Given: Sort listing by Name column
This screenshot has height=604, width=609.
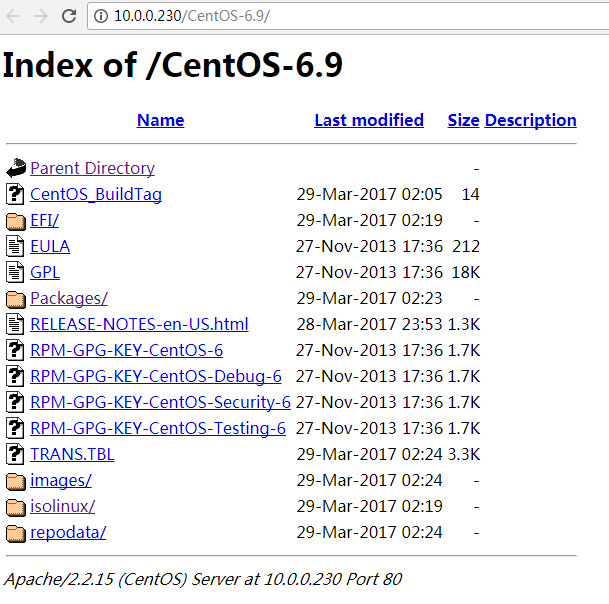Looking at the screenshot, I should click(x=160, y=120).
